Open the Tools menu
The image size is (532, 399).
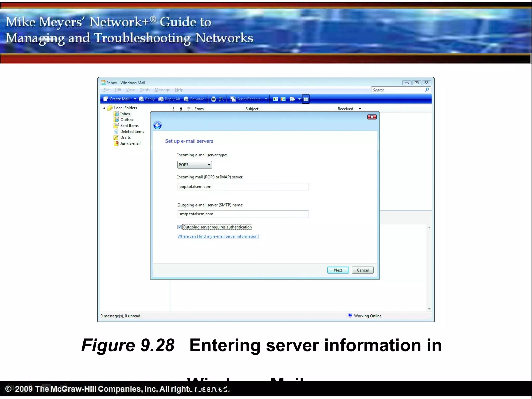[145, 90]
